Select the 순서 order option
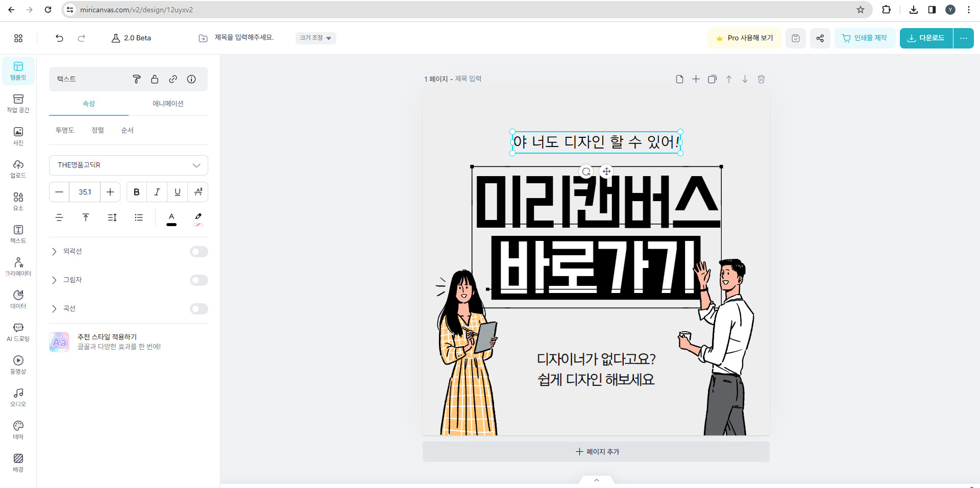980x488 pixels. click(127, 130)
